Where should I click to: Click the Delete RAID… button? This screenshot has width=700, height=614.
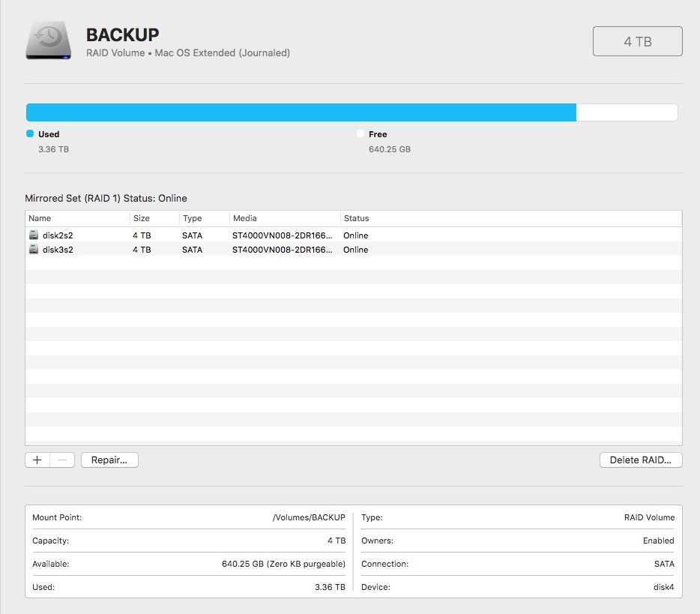(x=641, y=460)
